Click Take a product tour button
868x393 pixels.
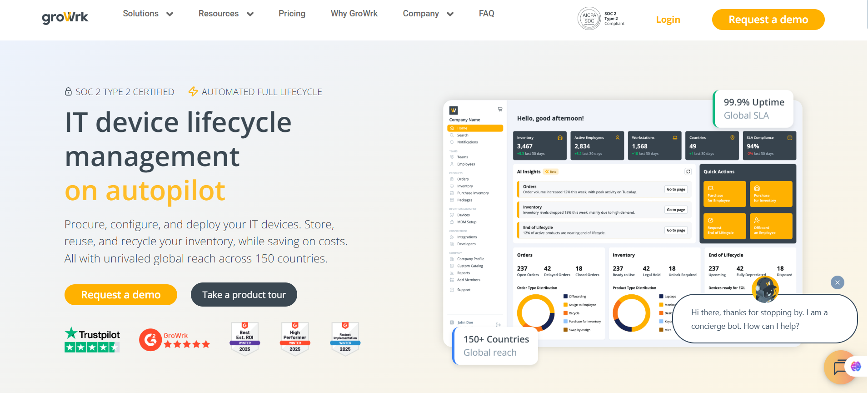(x=244, y=295)
